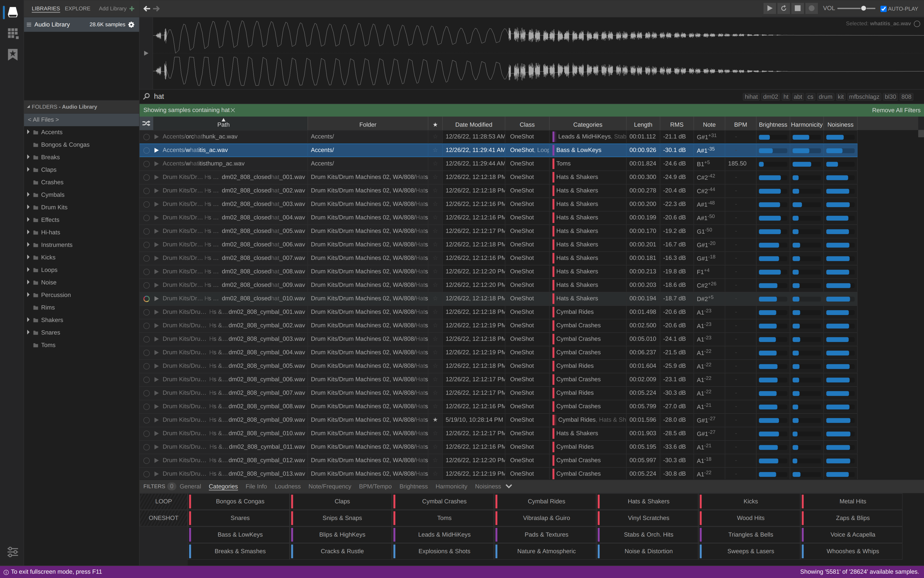
Task: Filter by Cymbal Crashes category
Action: coord(444,501)
